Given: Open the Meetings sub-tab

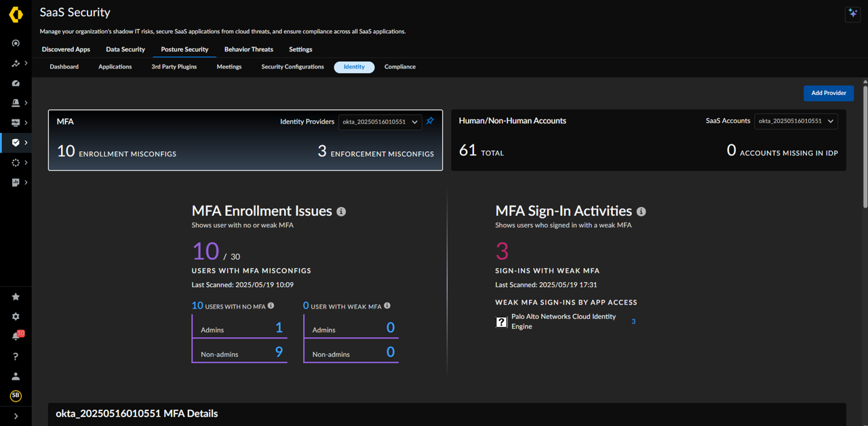Looking at the screenshot, I should [229, 67].
